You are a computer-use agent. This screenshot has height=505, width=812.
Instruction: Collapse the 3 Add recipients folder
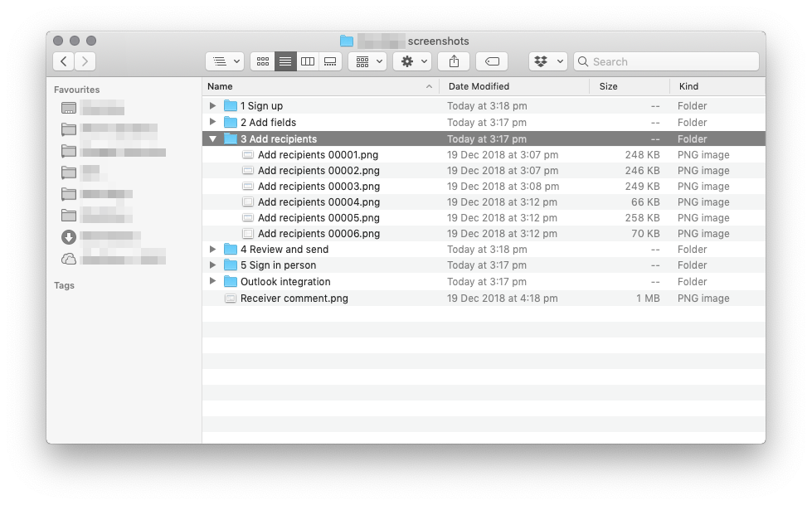pyautogui.click(x=212, y=138)
